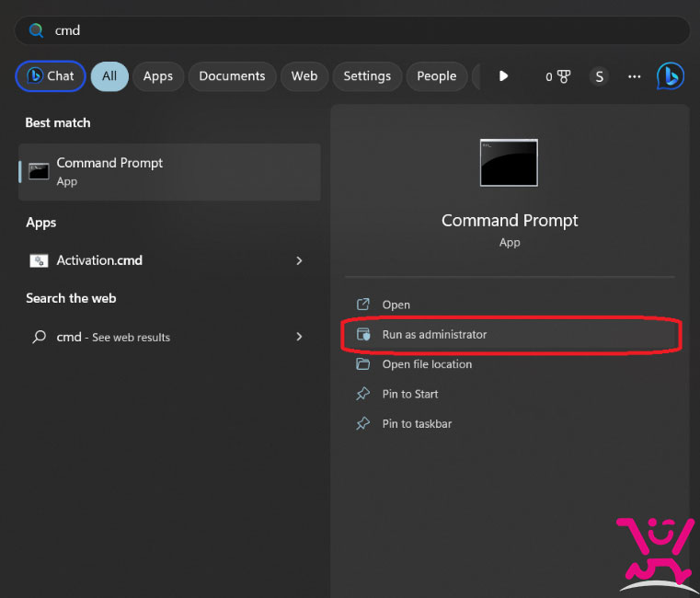This screenshot has width=700, height=598.
Task: Click the Command Prompt title in preview pane
Action: tap(510, 221)
